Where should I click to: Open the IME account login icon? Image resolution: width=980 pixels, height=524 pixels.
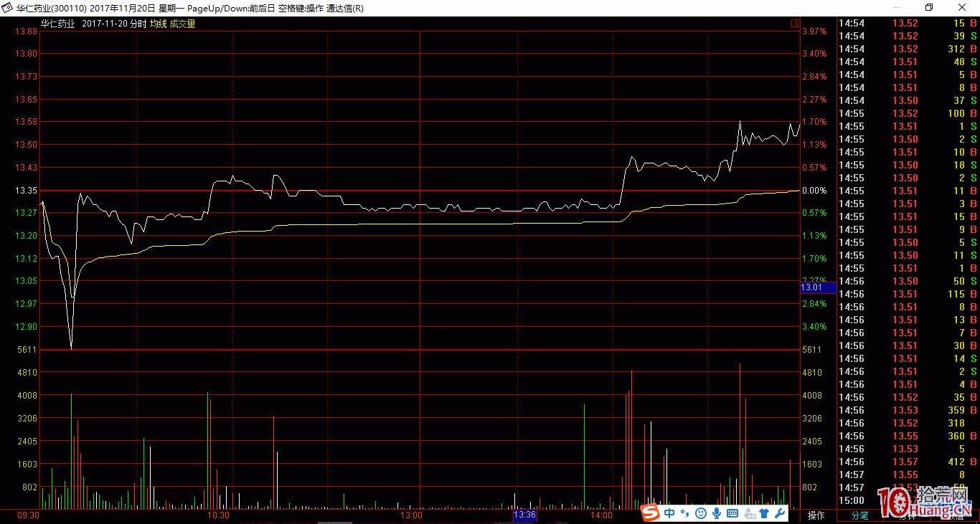[750, 513]
